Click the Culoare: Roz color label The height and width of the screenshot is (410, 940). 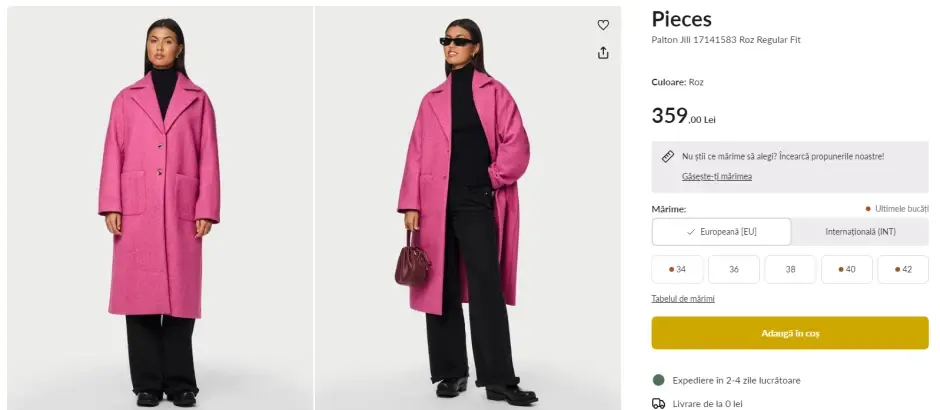(x=678, y=82)
